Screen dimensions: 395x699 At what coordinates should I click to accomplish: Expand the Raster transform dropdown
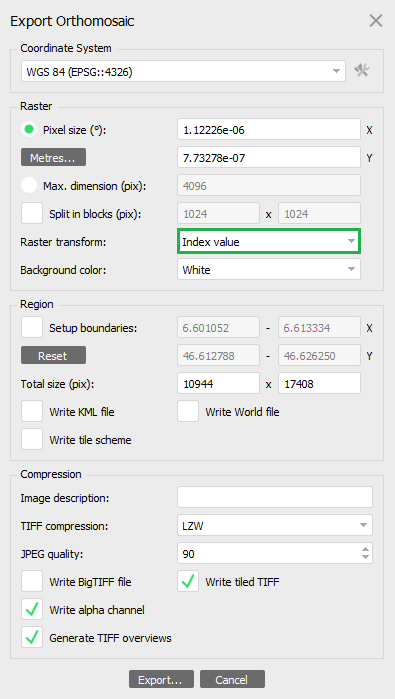[269, 241]
